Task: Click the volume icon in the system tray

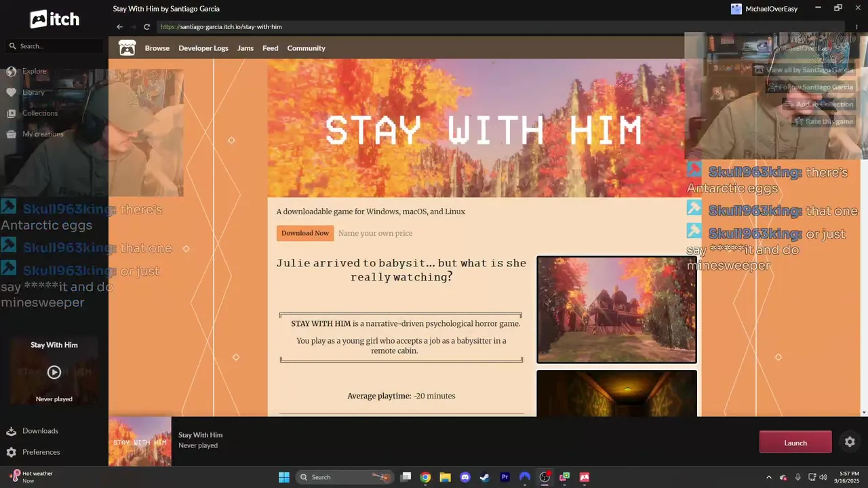Action: tap(823, 477)
